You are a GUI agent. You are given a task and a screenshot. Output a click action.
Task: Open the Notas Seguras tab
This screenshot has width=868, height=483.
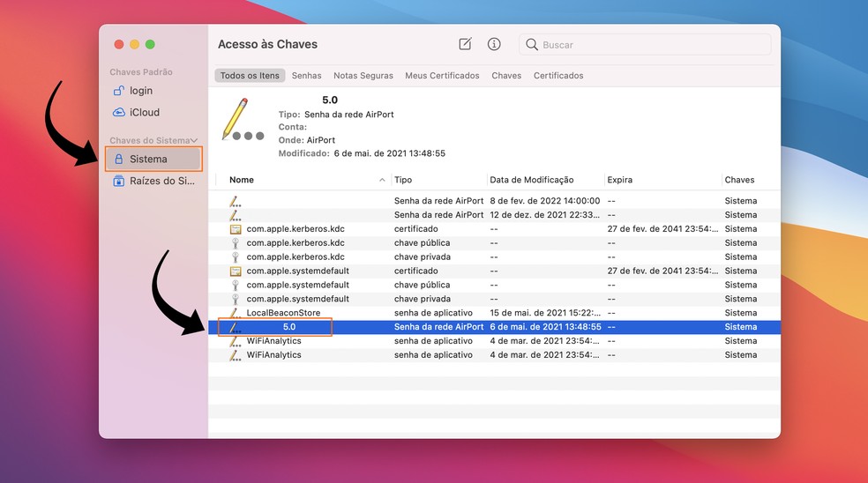pos(363,76)
